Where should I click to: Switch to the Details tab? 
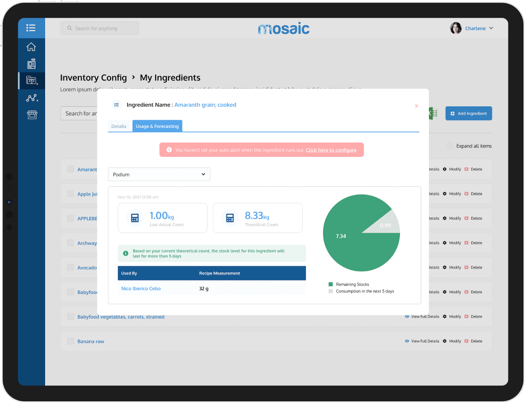(119, 126)
